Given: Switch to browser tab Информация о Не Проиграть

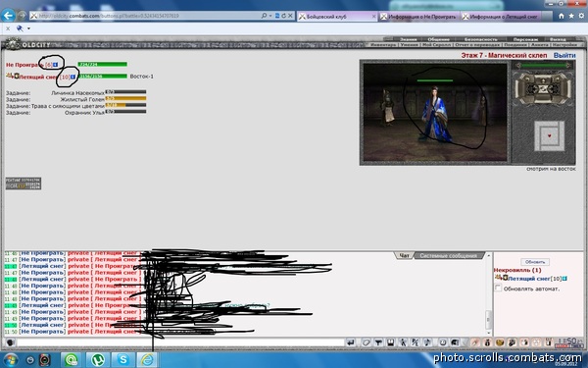Looking at the screenshot, I should tap(418, 16).
